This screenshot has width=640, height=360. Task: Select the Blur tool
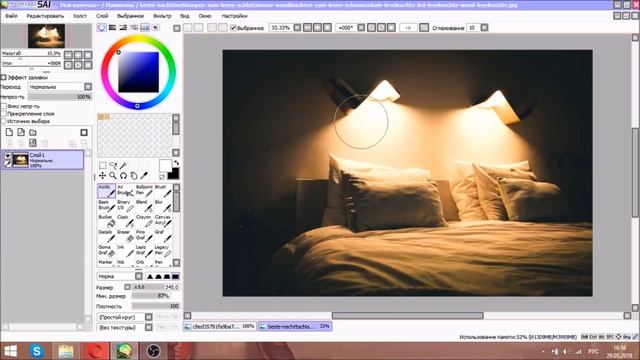[163, 206]
